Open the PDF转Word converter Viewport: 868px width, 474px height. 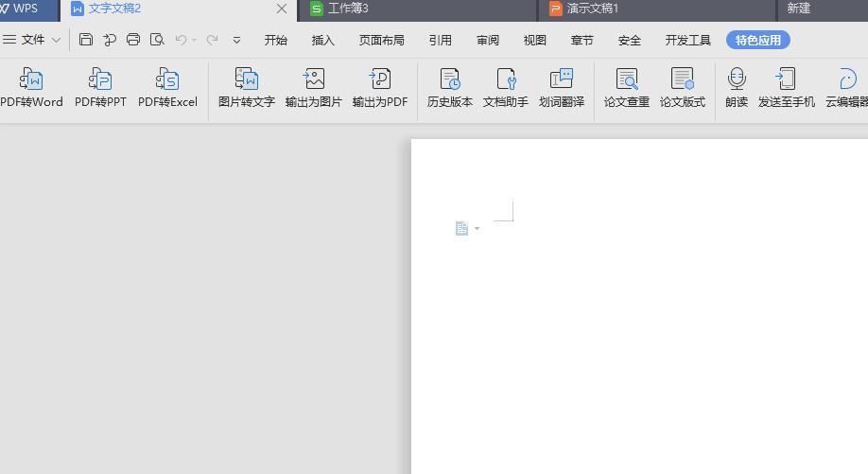[x=31, y=87]
